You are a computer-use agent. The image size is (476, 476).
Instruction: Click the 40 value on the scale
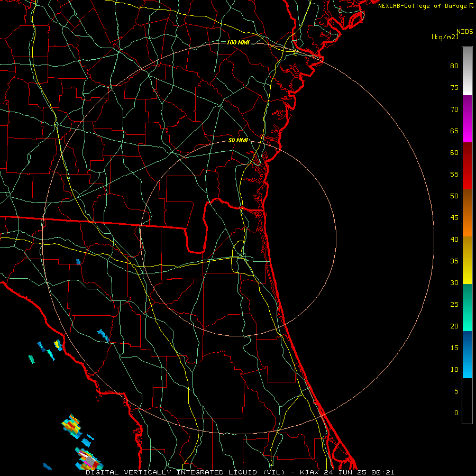454,239
